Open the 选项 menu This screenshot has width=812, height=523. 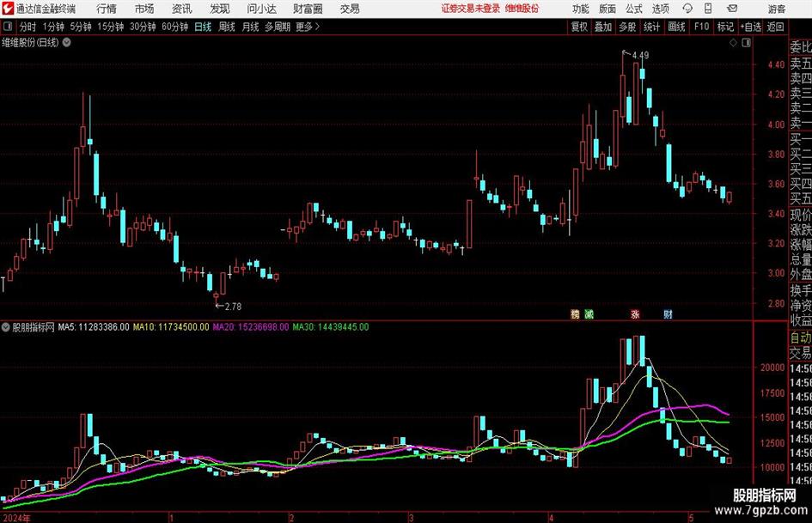point(660,9)
